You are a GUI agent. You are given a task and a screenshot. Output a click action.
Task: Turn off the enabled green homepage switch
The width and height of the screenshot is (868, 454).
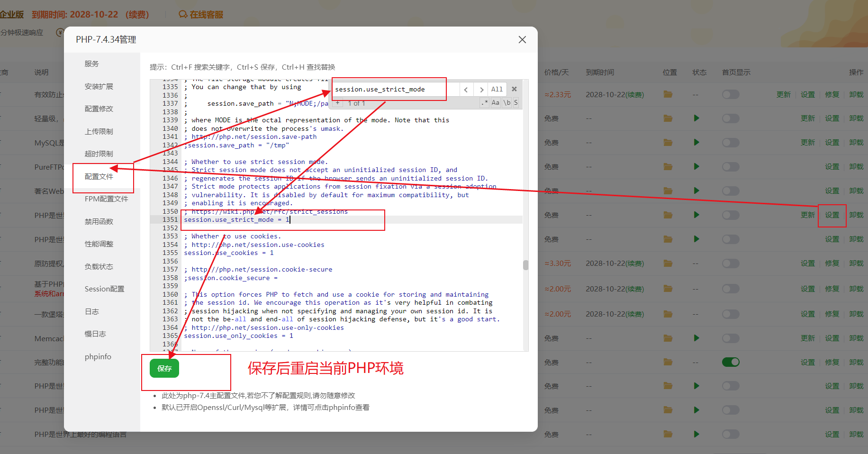[x=731, y=362]
